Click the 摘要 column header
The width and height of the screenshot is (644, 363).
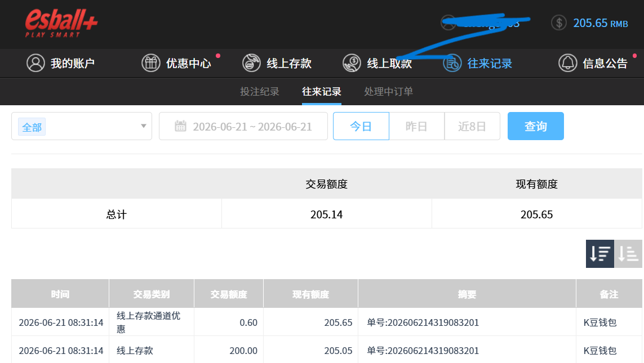tap(467, 294)
